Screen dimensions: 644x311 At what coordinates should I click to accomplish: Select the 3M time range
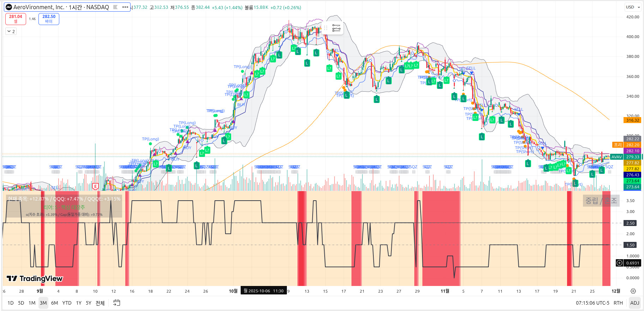coord(43,303)
